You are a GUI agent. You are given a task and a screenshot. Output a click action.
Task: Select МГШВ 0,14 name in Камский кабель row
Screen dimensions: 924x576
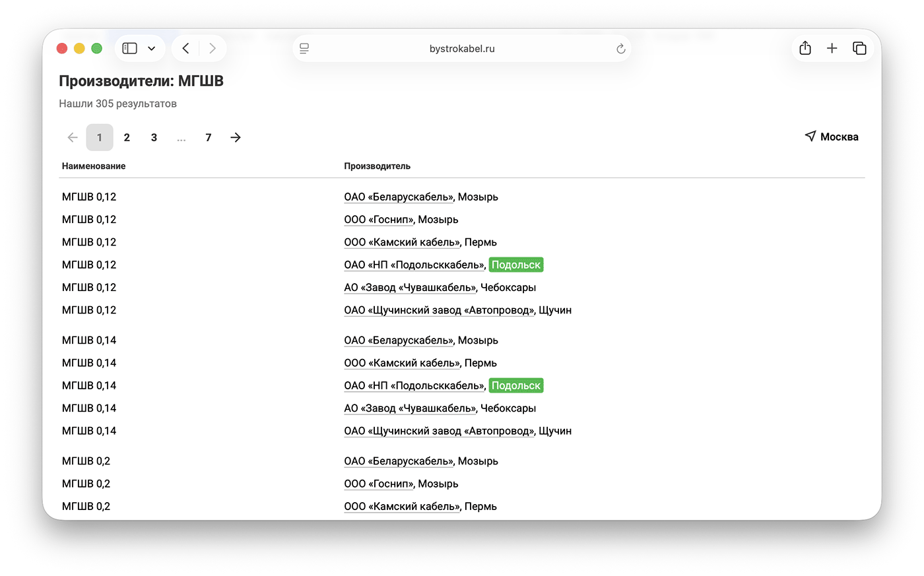coord(89,363)
